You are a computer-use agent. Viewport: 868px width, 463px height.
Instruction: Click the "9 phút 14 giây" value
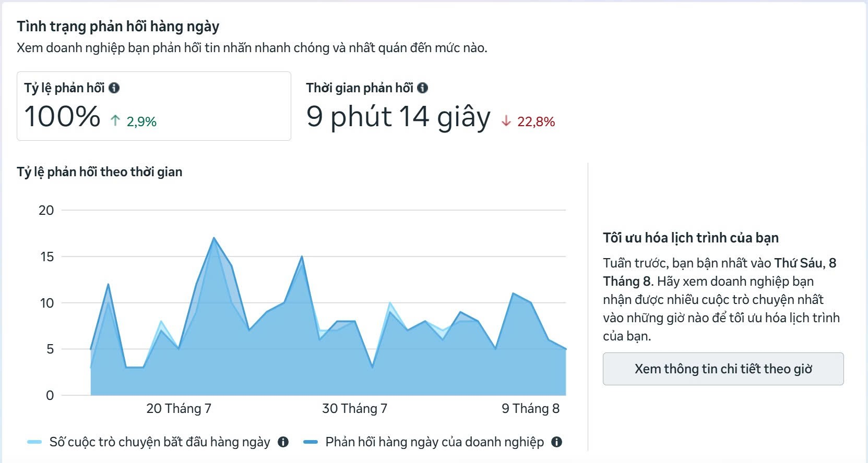pyautogui.click(x=398, y=116)
